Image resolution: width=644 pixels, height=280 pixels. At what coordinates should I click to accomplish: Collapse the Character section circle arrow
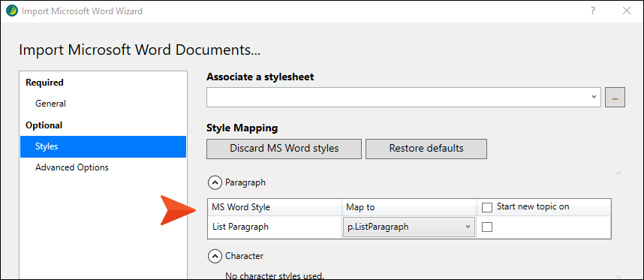(x=215, y=256)
